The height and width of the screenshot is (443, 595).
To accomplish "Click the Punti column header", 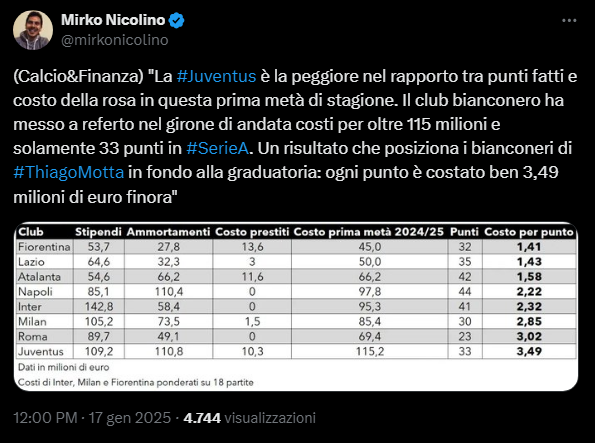I will 464,232.
